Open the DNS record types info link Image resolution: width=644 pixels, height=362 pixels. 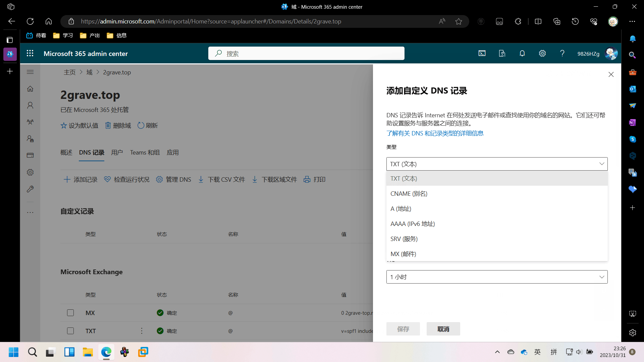(x=435, y=133)
